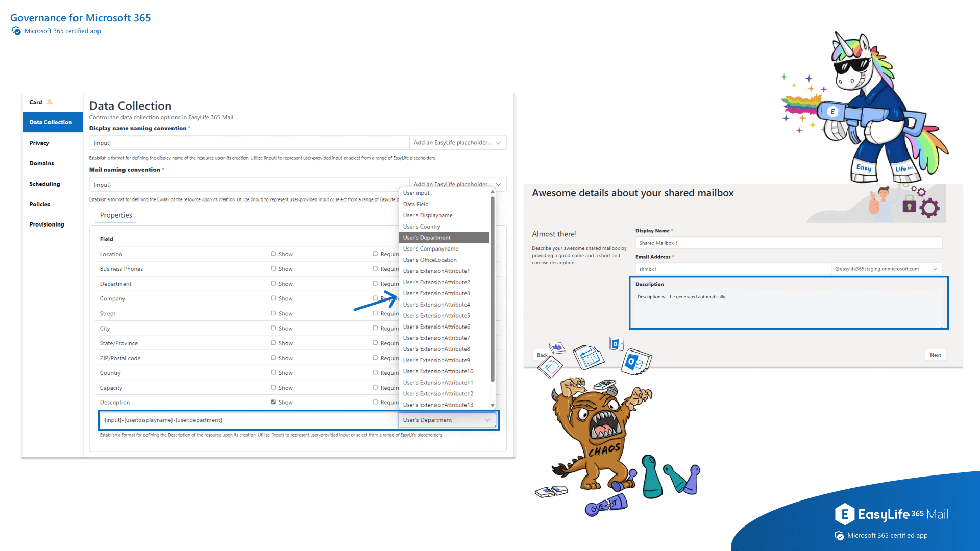Click the Microsoft 365 certified app shield icon
980x551 pixels.
16,31
